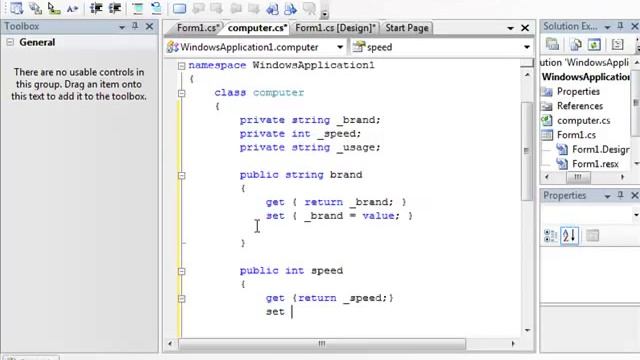Toggle a bookmark on the current line
The image size is (640, 360).
point(180,8)
